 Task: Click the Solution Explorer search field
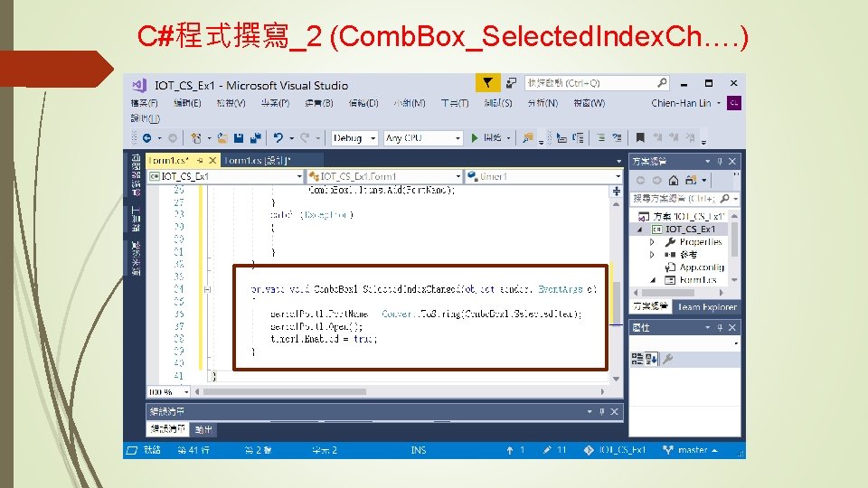[684, 198]
